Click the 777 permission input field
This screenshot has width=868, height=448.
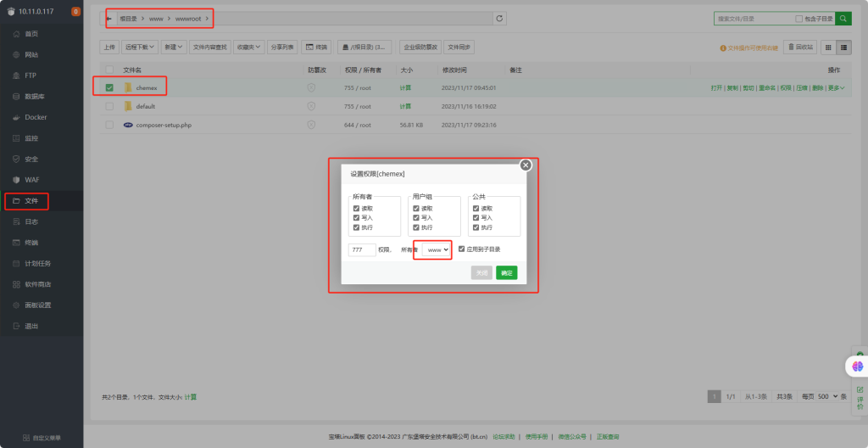point(362,250)
